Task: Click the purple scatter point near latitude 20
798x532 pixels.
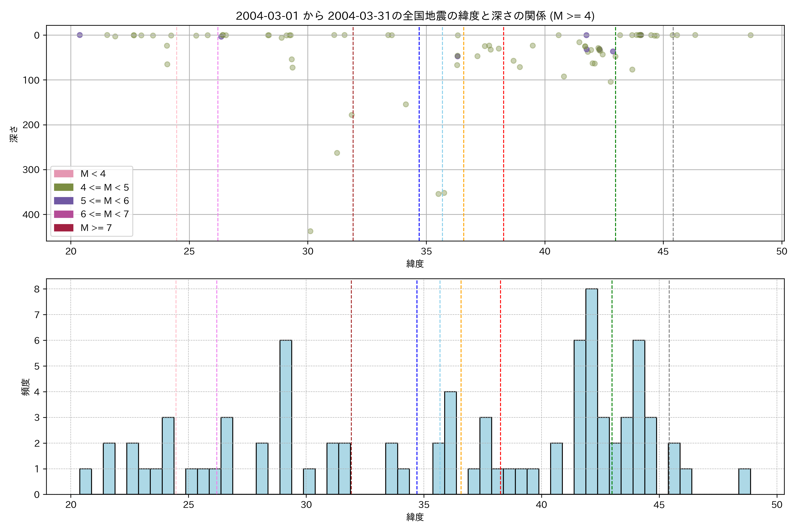Action: 80,35
